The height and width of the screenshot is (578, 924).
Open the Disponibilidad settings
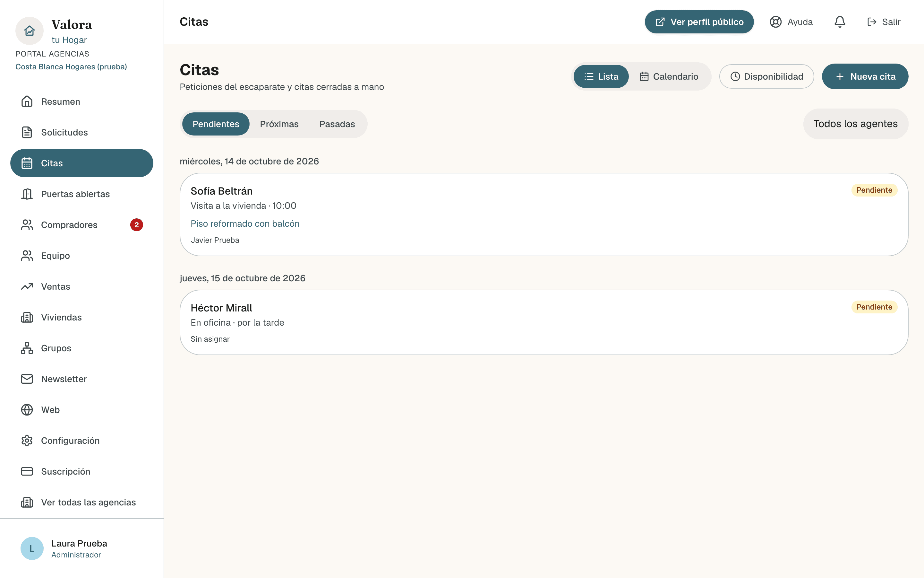[766, 76]
